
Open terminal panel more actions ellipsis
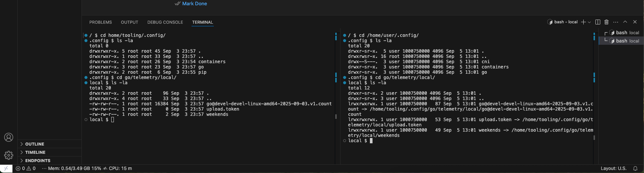click(616, 22)
